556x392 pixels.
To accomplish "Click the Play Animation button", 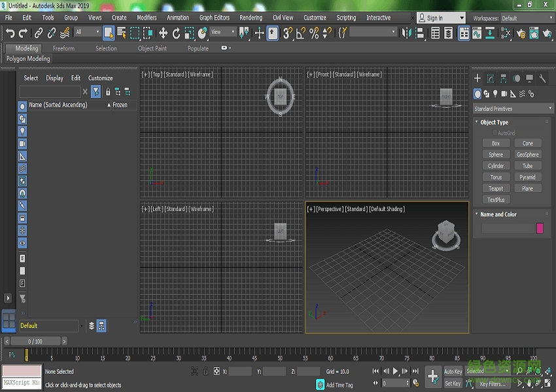I will pos(395,371).
